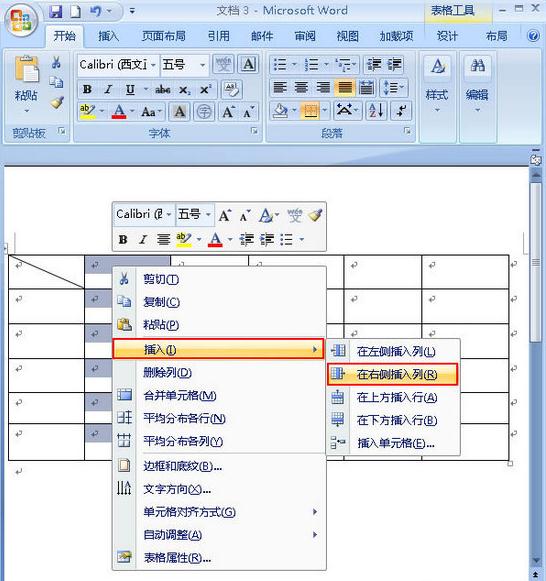This screenshot has width=546, height=581.
Task: Click the 粘贴 paste button in ribbon
Action: [x=26, y=84]
